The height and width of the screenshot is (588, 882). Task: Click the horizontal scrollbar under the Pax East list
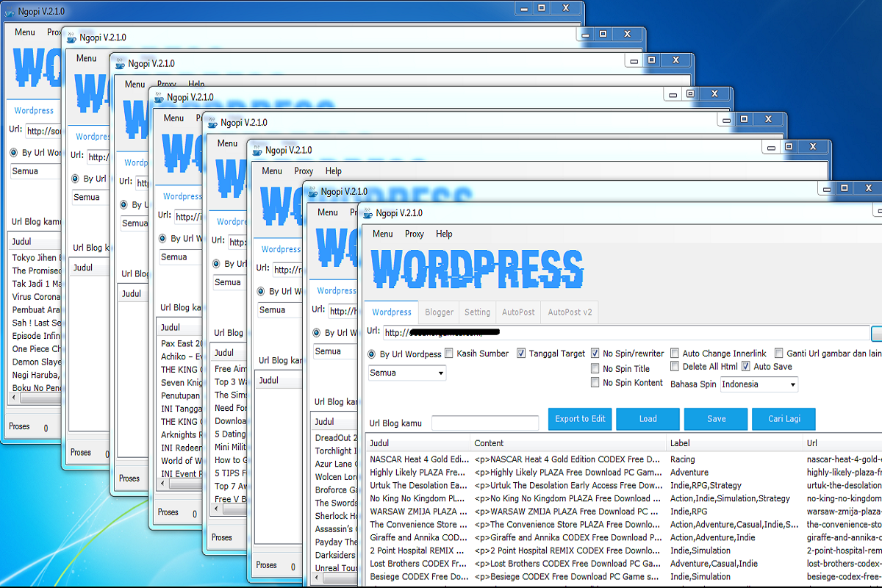(x=187, y=483)
